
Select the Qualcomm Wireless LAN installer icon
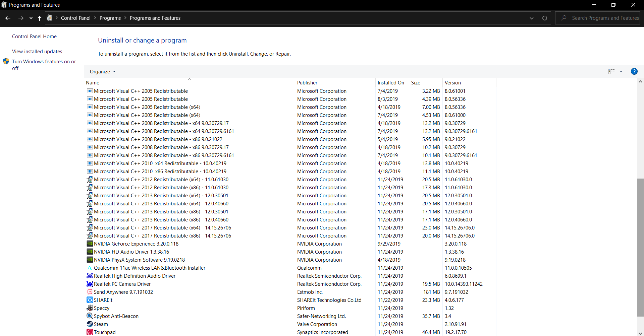click(x=90, y=268)
